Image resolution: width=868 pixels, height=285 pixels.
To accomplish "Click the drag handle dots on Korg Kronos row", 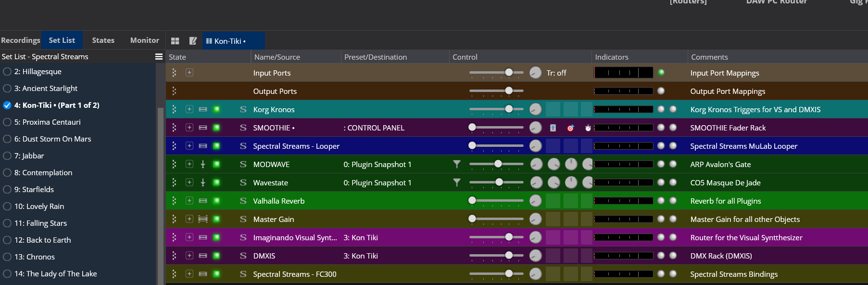I will click(x=174, y=109).
